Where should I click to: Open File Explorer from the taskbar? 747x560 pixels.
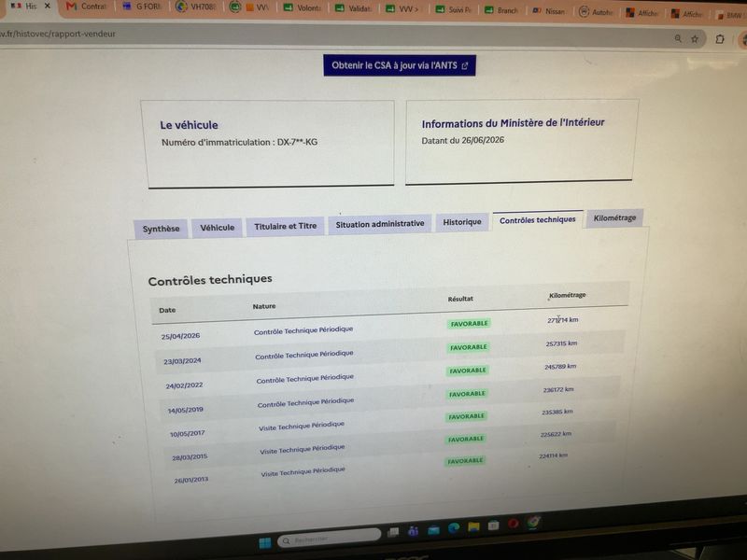(x=473, y=526)
